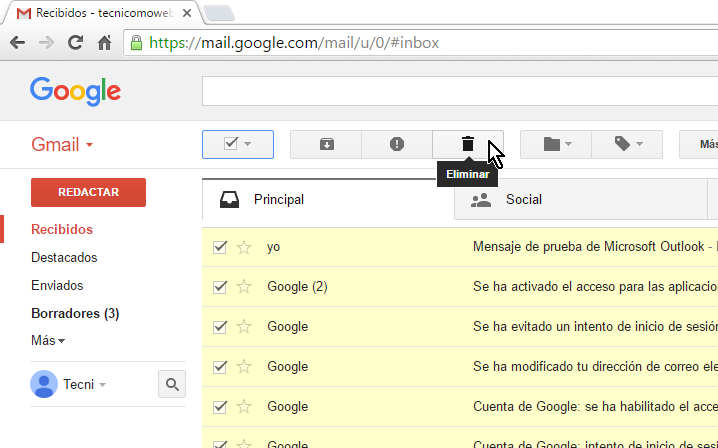Click the Tecni blue profile avatar
Viewport: 718px width, 448px height.
point(44,384)
